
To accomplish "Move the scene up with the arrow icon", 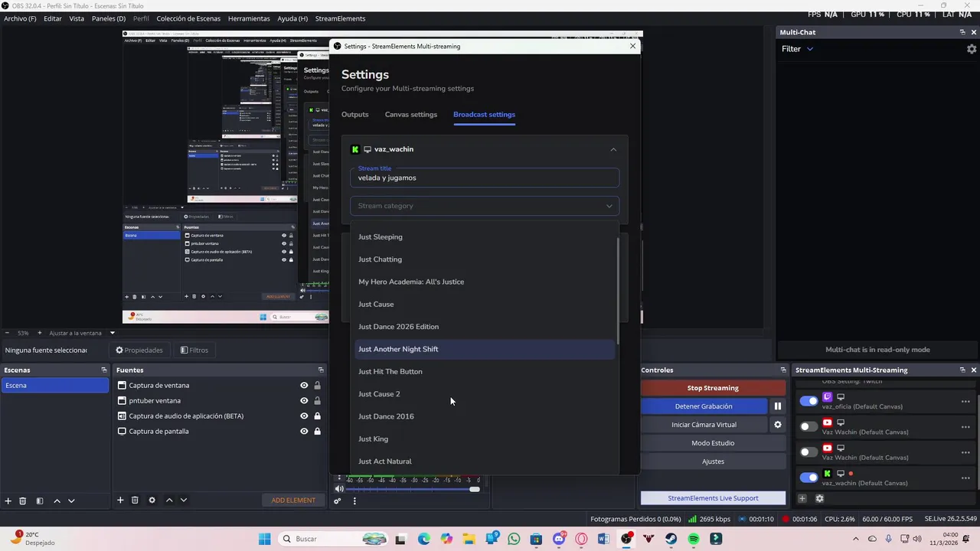I will (57, 500).
